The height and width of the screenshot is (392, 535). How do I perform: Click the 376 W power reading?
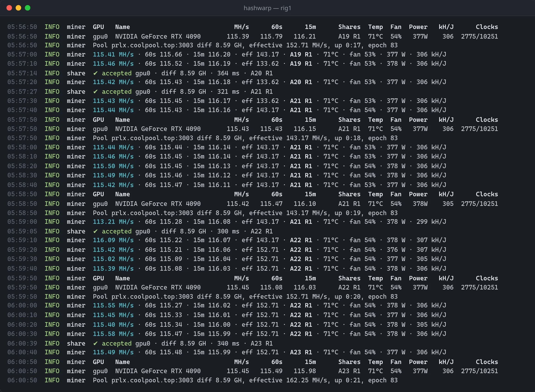point(396,250)
